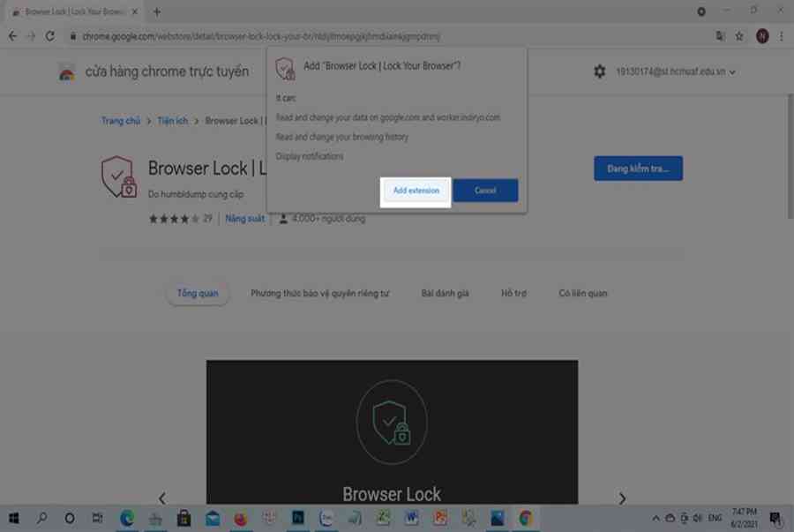Open a new Chrome tab
This screenshot has height=532, width=794.
click(x=157, y=11)
